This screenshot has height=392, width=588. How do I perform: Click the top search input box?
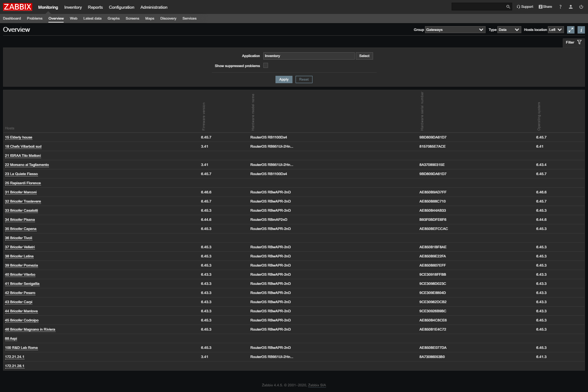pyautogui.click(x=478, y=7)
